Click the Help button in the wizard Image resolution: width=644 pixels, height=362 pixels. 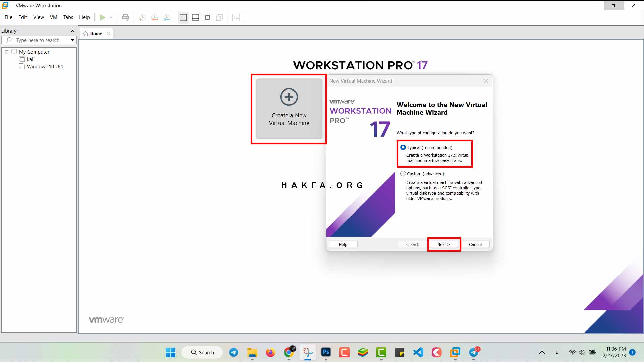343,244
